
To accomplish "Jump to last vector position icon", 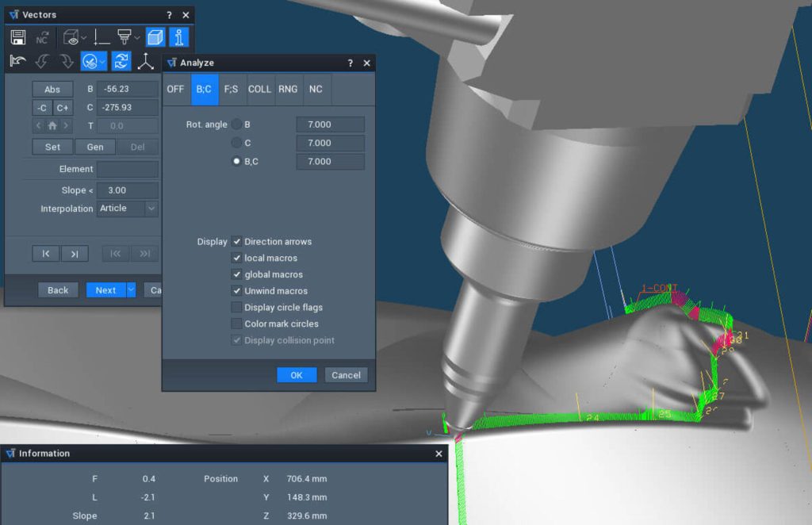I will tap(74, 254).
